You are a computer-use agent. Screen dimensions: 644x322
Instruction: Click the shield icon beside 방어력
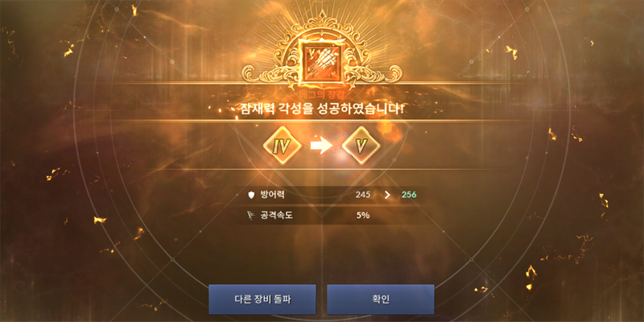point(251,195)
